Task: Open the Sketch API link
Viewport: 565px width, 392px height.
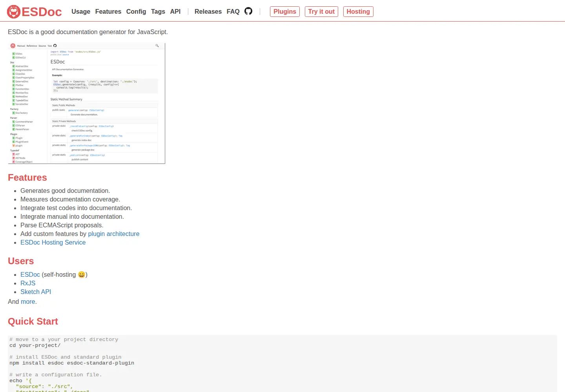Action: (x=36, y=292)
